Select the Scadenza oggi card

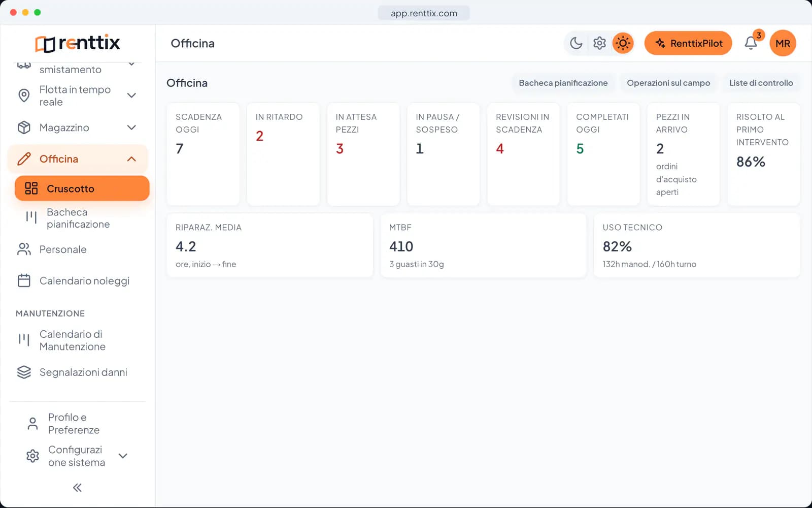(203, 154)
